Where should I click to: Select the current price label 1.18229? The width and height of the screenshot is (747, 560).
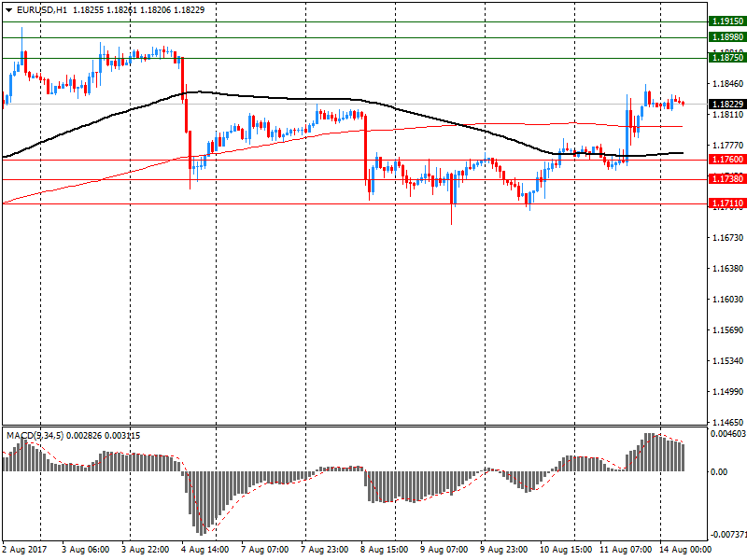click(727, 105)
